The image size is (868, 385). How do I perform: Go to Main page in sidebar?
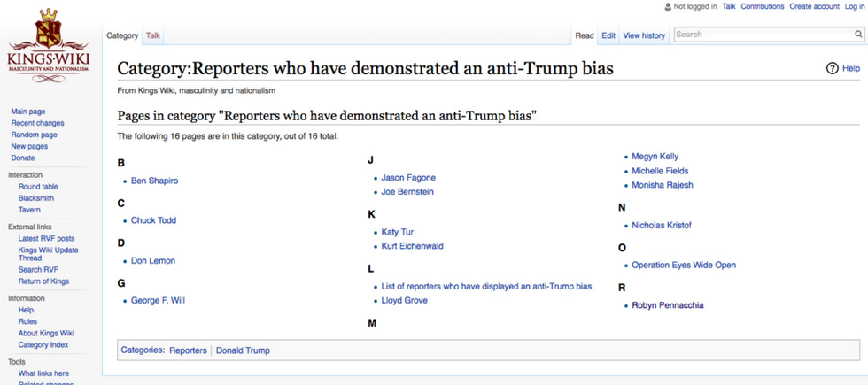[28, 112]
